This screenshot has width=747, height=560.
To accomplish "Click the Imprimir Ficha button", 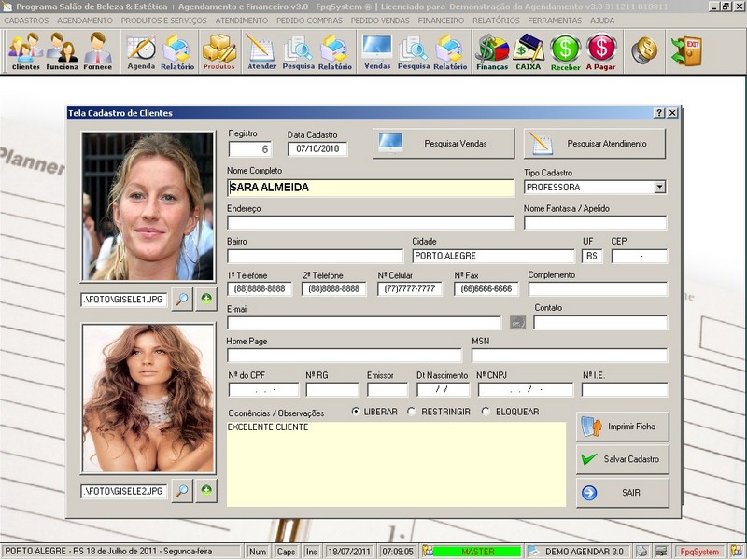I will [622, 427].
